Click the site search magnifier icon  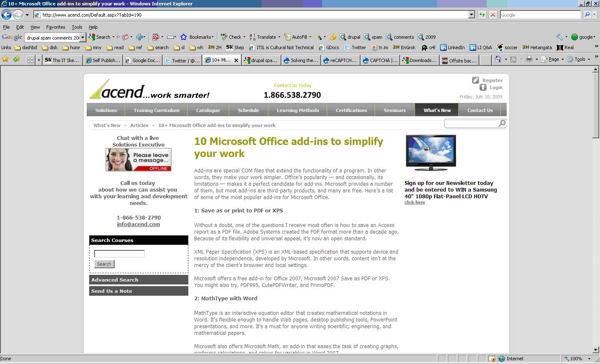pyautogui.click(x=502, y=123)
